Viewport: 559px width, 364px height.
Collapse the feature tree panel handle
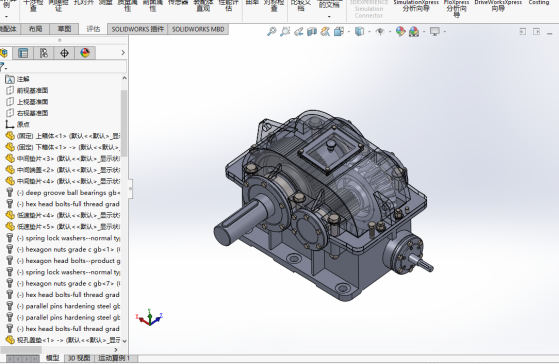click(x=130, y=189)
